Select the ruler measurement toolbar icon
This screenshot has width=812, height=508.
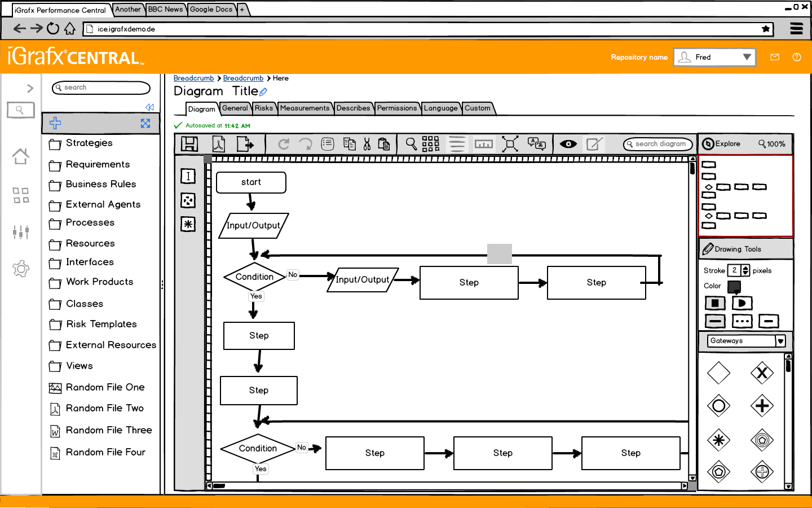point(483,144)
